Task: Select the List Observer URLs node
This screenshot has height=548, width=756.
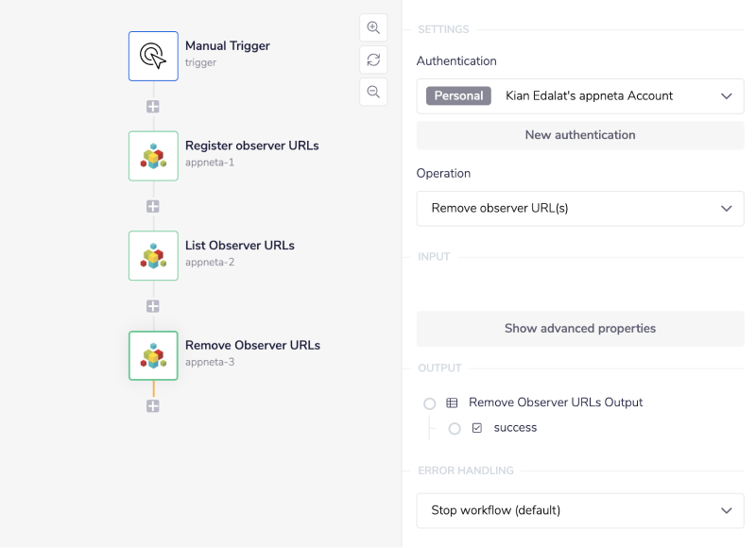Action: coord(152,256)
